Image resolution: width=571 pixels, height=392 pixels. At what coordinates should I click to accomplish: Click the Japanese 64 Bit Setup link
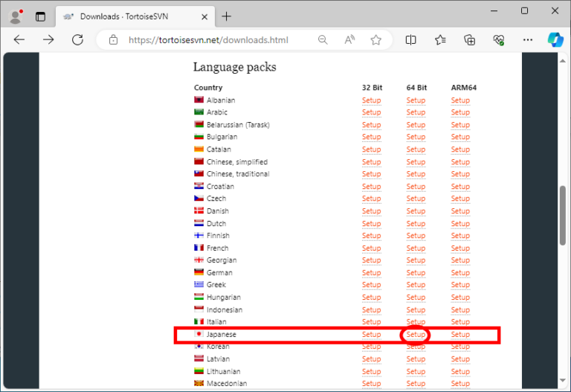[x=416, y=335]
